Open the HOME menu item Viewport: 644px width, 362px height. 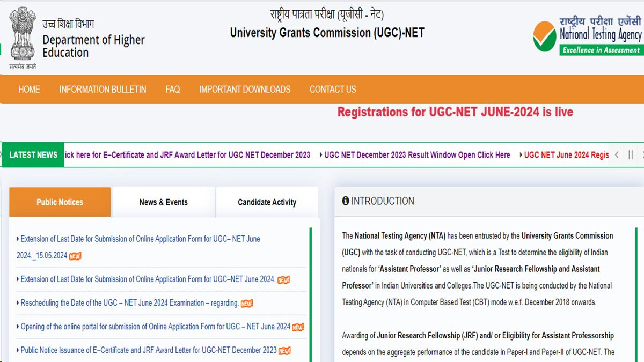(x=29, y=90)
